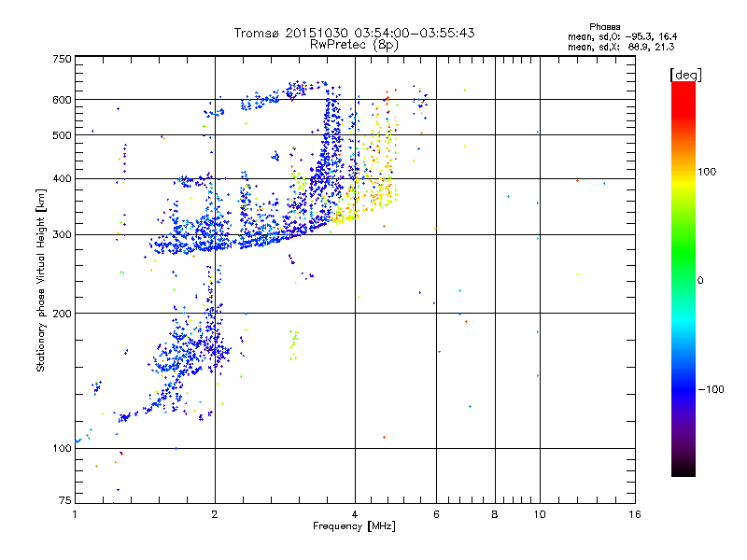The image size is (747, 560).
Task: Click the colorbar label '0'
Action: click(x=700, y=281)
